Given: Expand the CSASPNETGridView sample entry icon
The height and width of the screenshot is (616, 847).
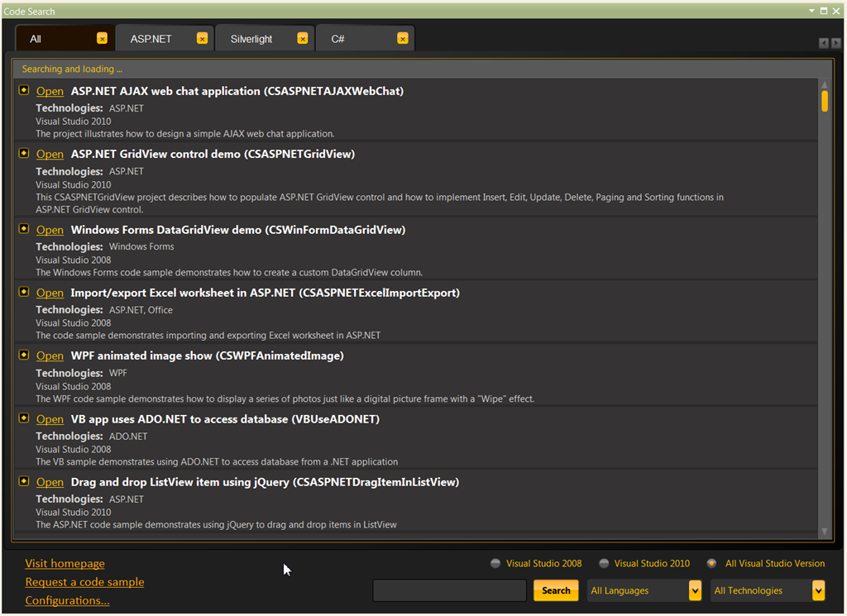Looking at the screenshot, I should (24, 153).
